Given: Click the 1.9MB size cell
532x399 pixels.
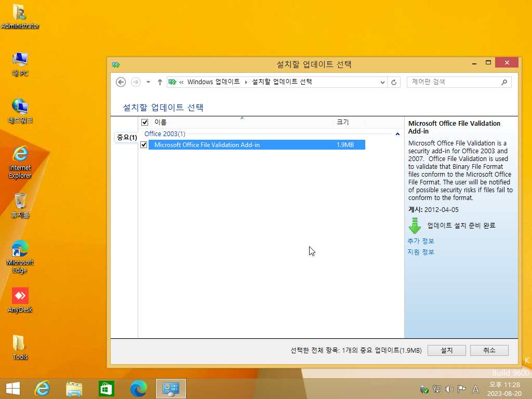Looking at the screenshot, I should 345,145.
